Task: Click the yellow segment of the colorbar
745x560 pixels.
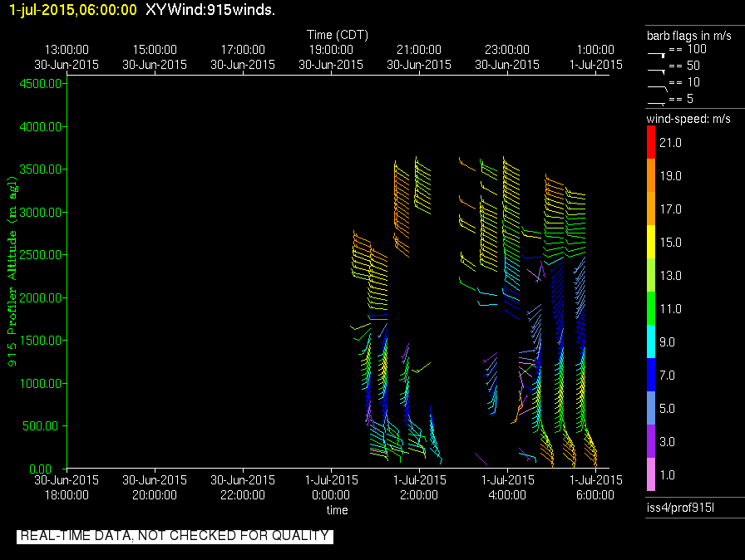Action: coord(651,242)
